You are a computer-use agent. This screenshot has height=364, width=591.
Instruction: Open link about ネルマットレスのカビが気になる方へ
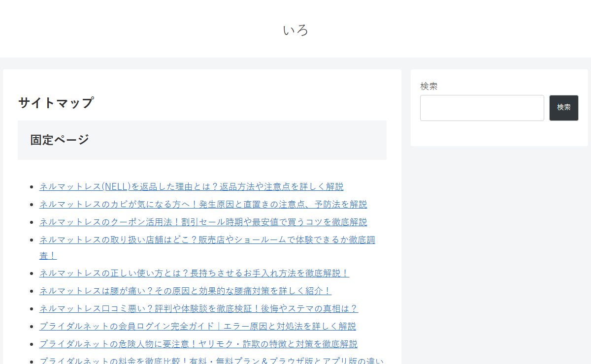[203, 204]
